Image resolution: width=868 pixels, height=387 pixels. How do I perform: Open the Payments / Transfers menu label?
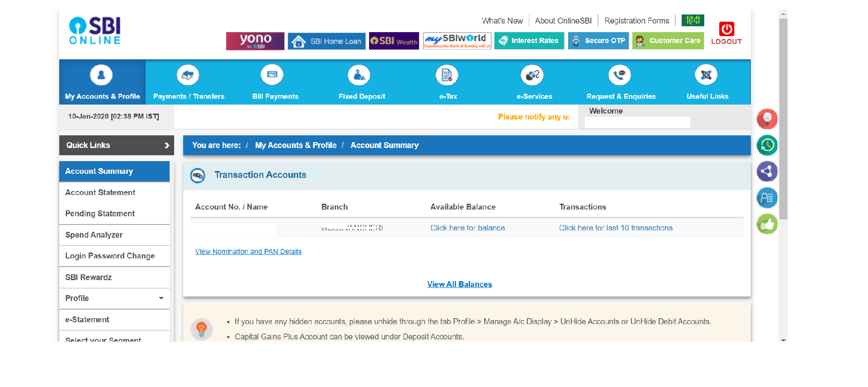tap(189, 96)
